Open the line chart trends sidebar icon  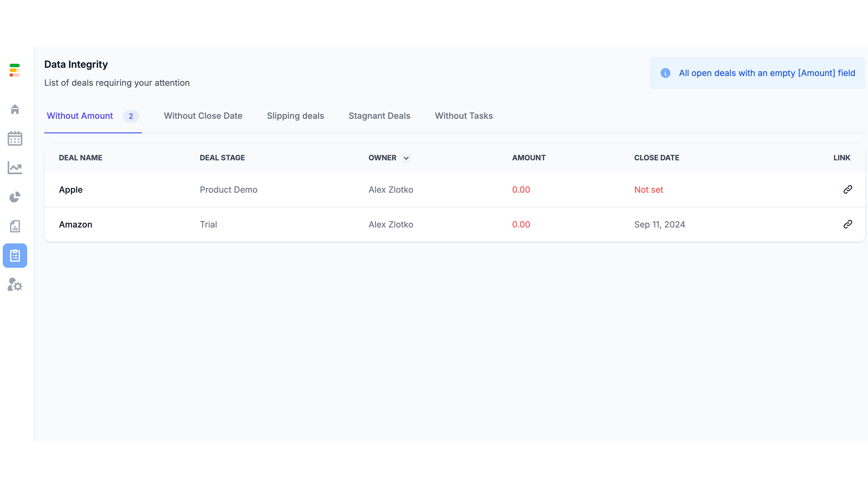click(x=15, y=168)
